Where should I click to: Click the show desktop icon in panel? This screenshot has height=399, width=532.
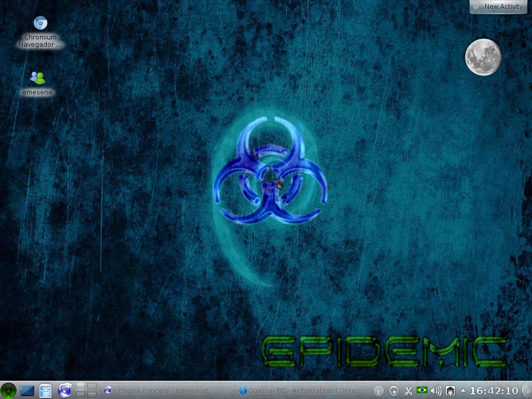[x=27, y=391]
